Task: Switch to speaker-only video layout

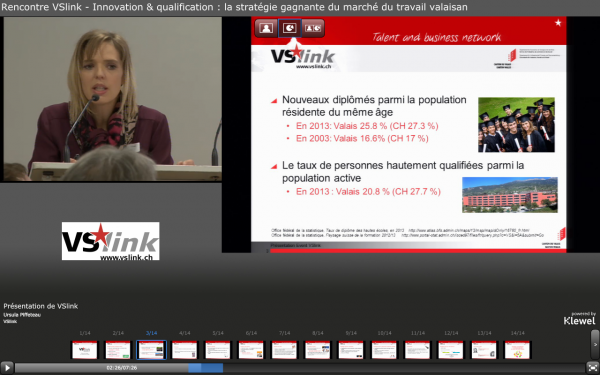Action: (x=266, y=28)
